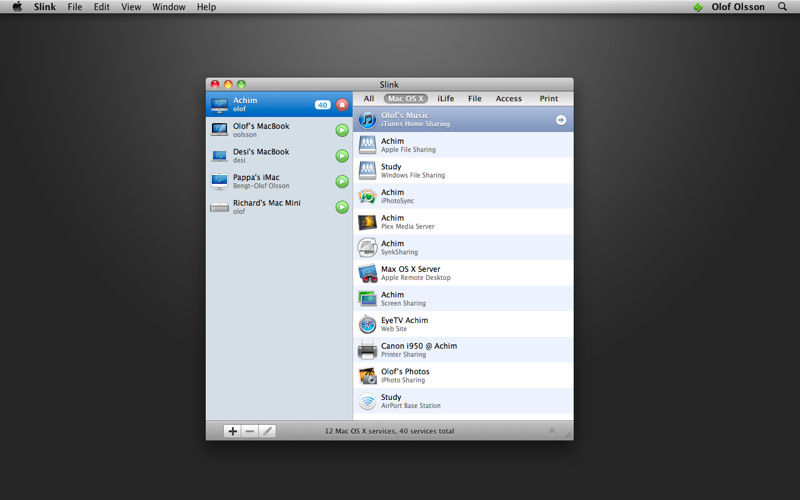Open the Window menu
800x500 pixels.
(x=169, y=7)
